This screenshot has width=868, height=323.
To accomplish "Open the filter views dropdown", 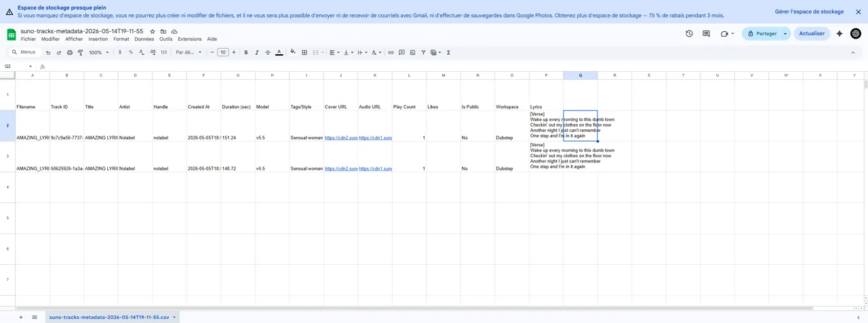I will tap(435, 52).
